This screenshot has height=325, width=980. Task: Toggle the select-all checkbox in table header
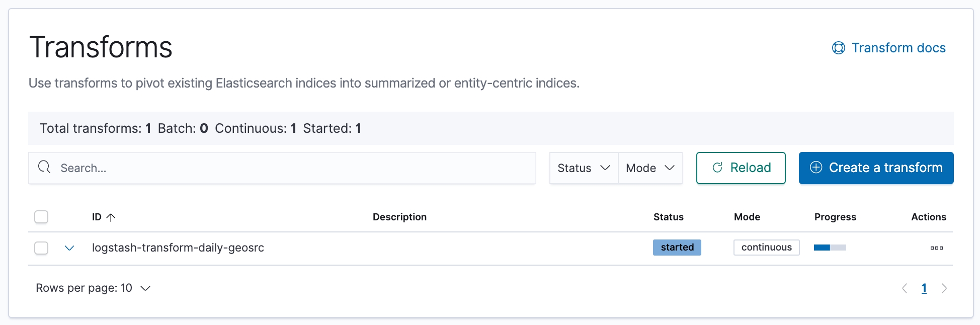click(x=41, y=217)
